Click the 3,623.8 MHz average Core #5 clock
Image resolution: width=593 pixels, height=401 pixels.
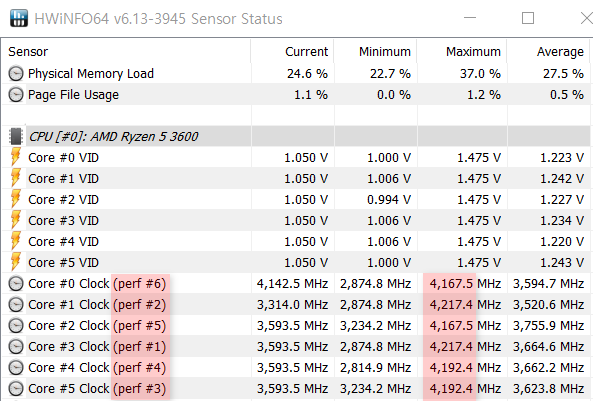pyautogui.click(x=548, y=389)
